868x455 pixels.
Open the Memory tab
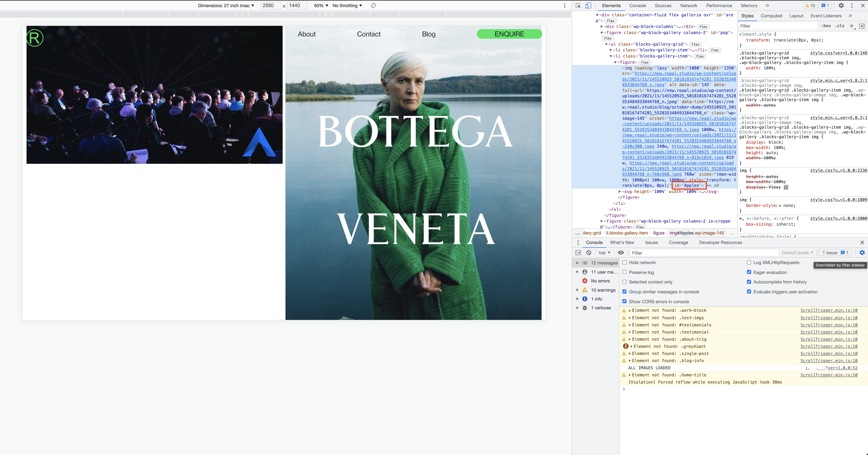point(749,6)
